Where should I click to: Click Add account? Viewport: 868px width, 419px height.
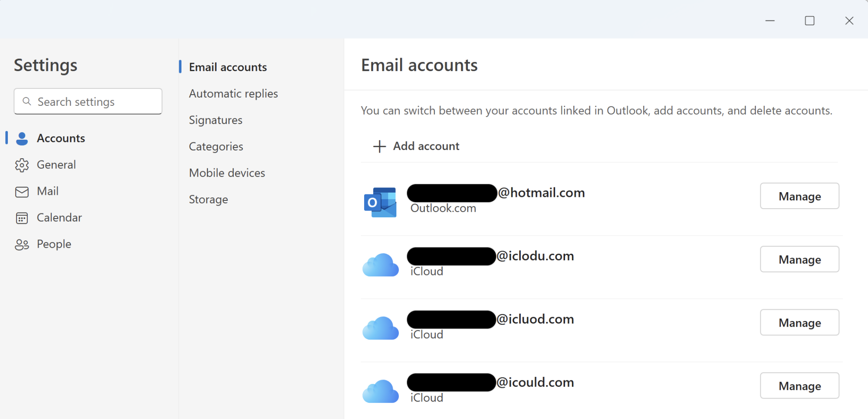416,146
